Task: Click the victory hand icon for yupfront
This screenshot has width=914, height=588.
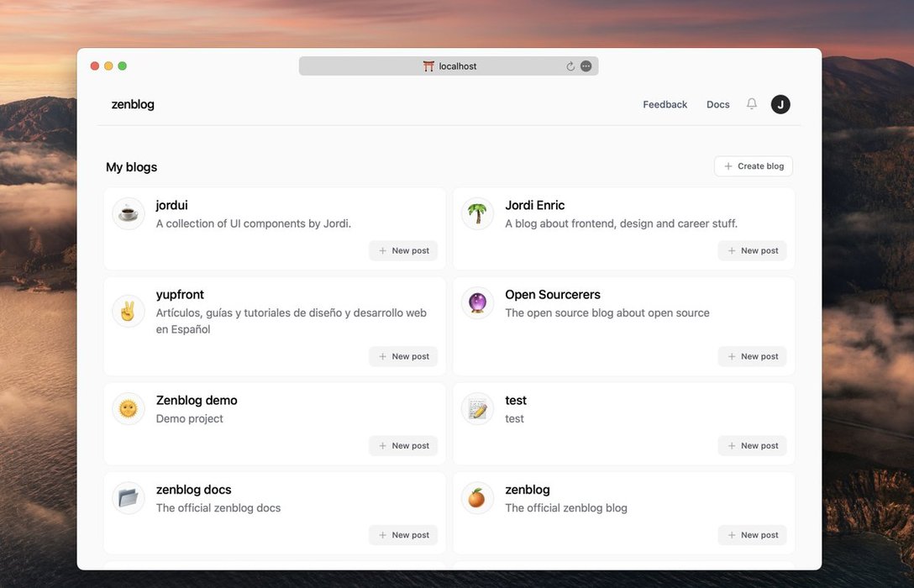Action: tap(129, 311)
